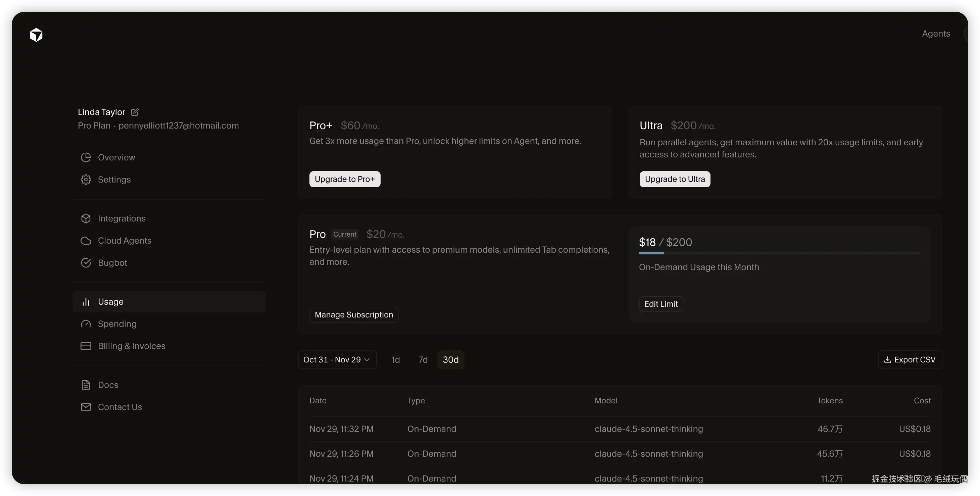
Task: Click the Bugbot checkmark icon
Action: [86, 263]
